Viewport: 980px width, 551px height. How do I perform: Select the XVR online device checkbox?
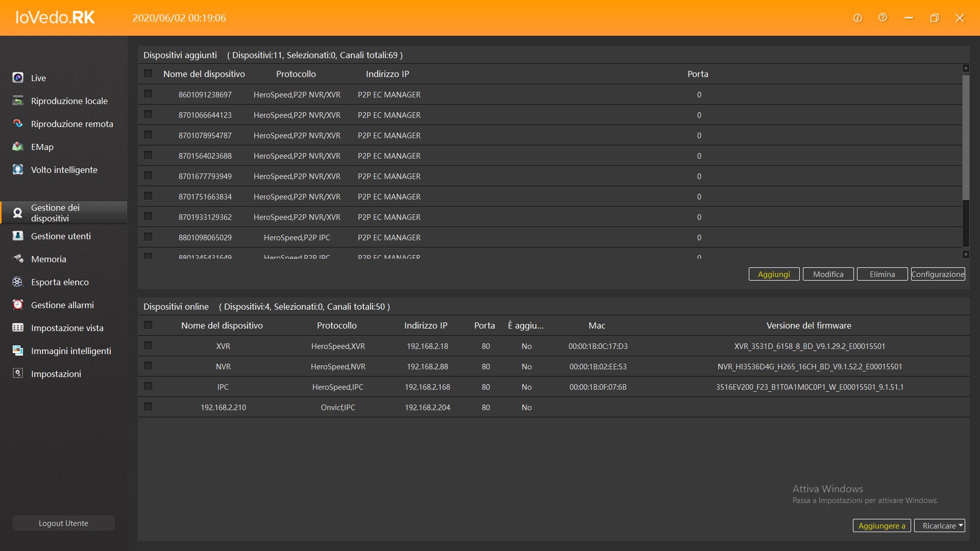point(148,345)
